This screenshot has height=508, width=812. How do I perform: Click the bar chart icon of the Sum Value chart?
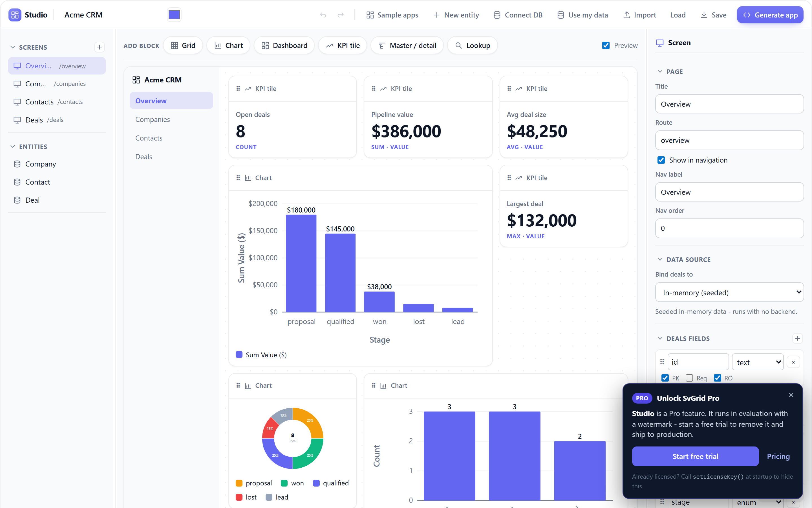point(248,178)
